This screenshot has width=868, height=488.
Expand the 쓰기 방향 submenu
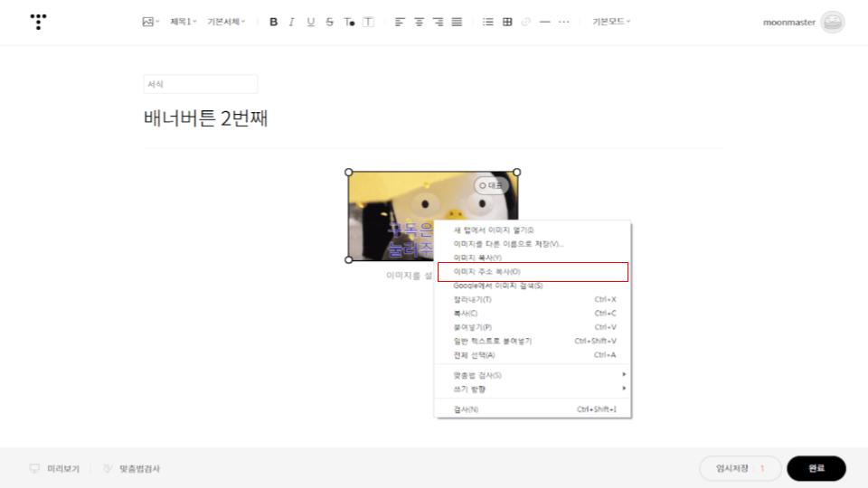coord(533,389)
